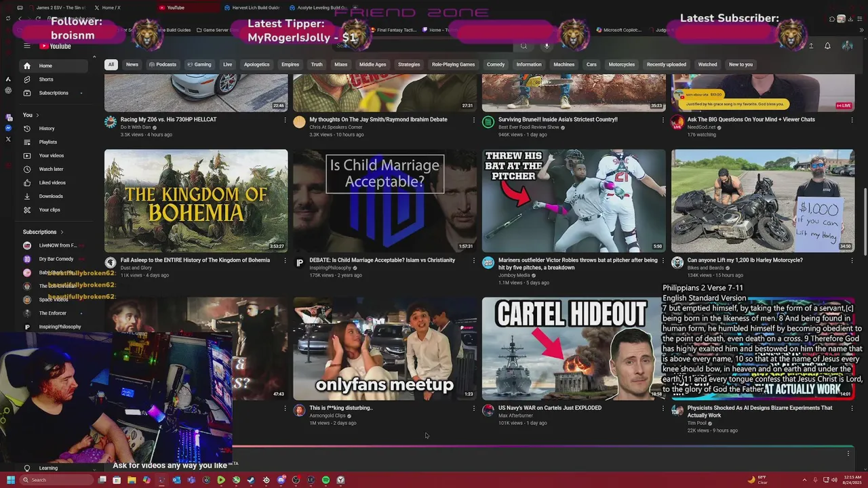Expand the You section
This screenshot has height=488, width=868.
[x=31, y=115]
